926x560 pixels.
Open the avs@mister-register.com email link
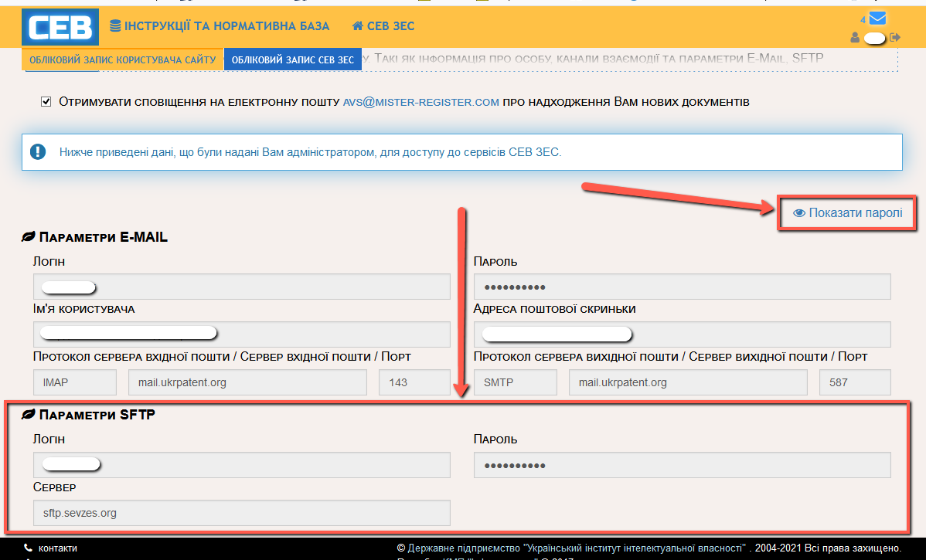[x=420, y=101]
